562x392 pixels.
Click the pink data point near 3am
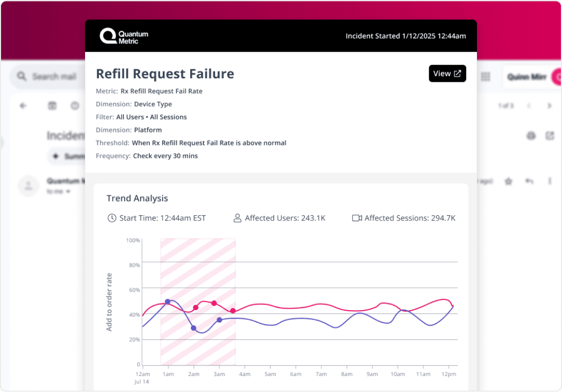click(x=214, y=303)
